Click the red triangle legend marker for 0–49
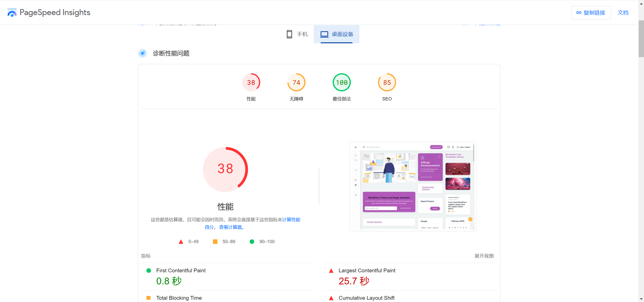This screenshot has height=302, width=644. click(x=181, y=241)
